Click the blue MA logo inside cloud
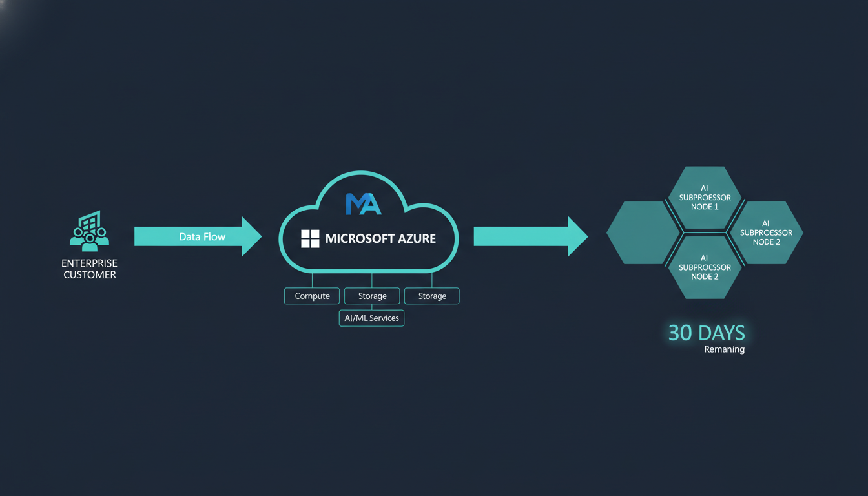This screenshot has width=868, height=496. click(x=364, y=204)
